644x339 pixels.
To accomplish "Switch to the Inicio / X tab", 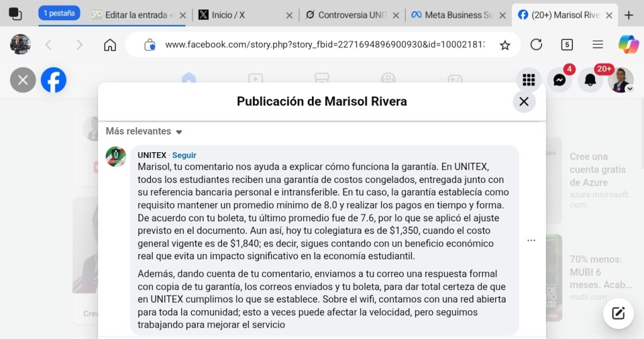I will click(x=241, y=14).
